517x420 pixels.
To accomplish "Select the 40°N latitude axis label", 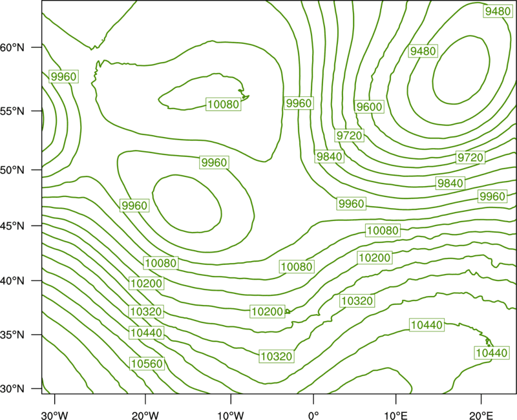I will pyautogui.click(x=12, y=281).
